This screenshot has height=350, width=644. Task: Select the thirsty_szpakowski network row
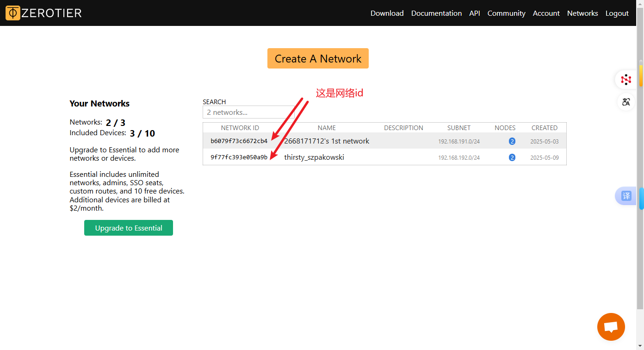point(314,157)
